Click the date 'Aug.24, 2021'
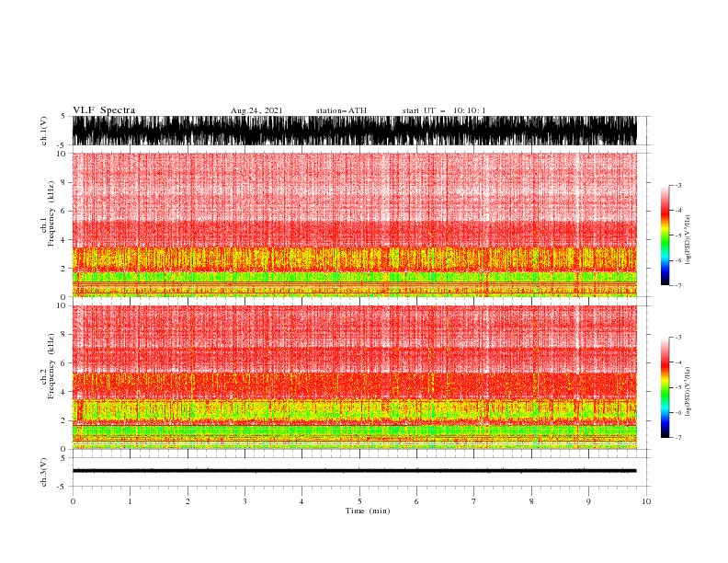 pos(256,110)
